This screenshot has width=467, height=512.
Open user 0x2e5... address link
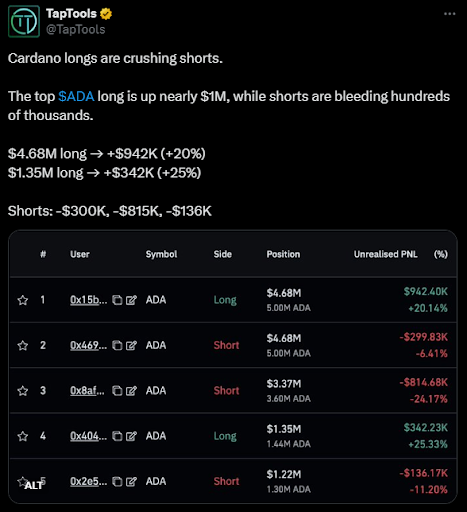click(88, 481)
